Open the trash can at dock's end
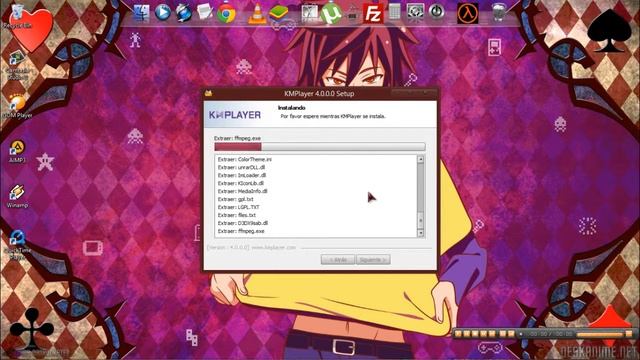640x360 pixels. click(499, 12)
